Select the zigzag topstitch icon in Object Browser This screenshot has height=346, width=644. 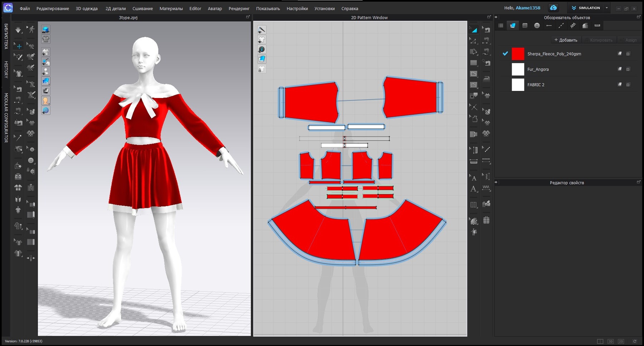pos(573,25)
